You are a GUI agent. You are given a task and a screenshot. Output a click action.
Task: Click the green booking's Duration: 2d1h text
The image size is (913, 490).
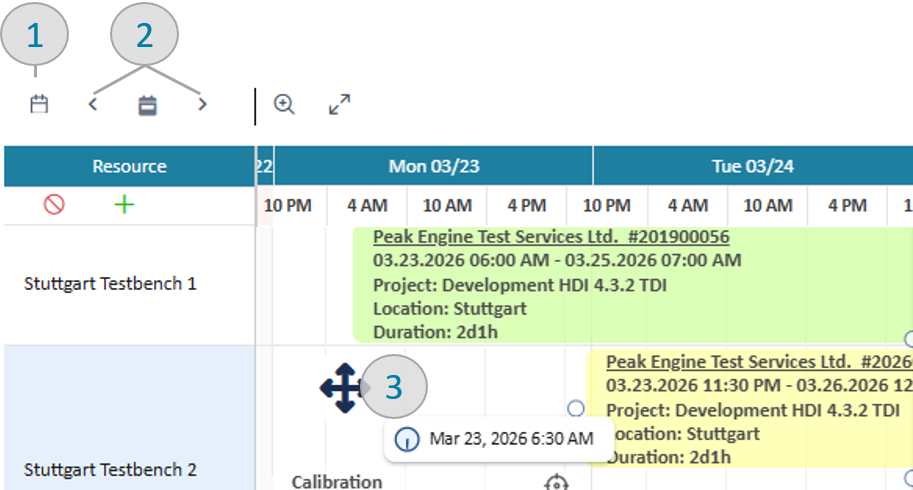point(436,332)
